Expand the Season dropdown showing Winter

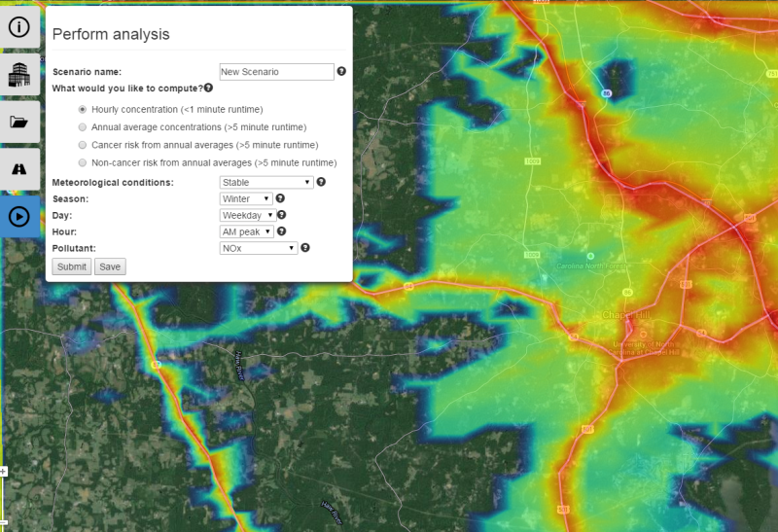245,198
